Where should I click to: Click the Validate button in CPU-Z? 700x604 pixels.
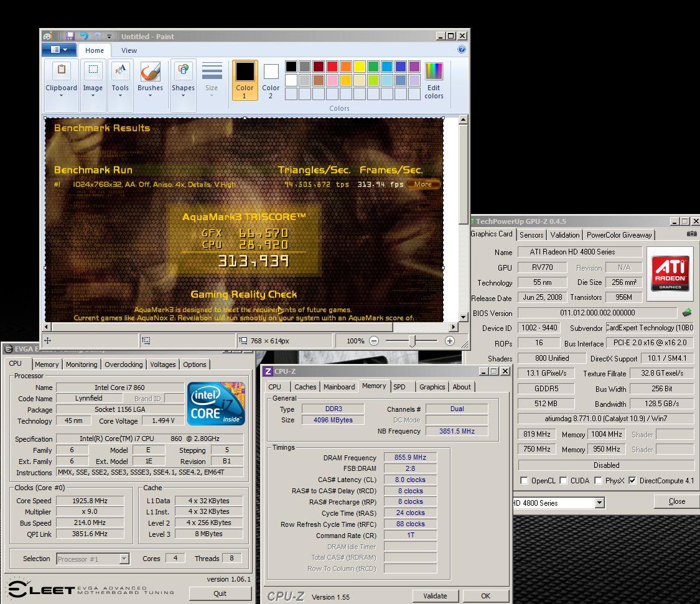(435, 596)
